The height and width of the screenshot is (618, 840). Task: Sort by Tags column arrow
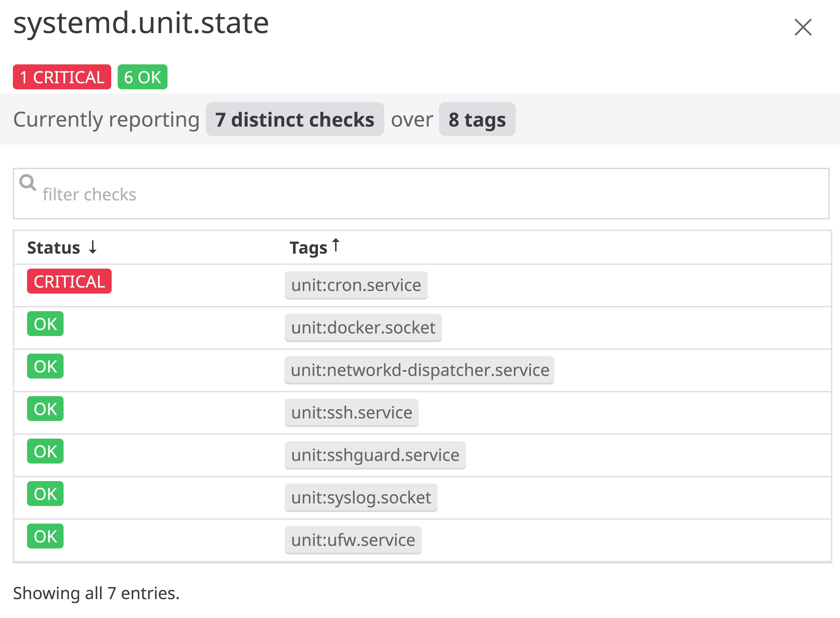336,245
